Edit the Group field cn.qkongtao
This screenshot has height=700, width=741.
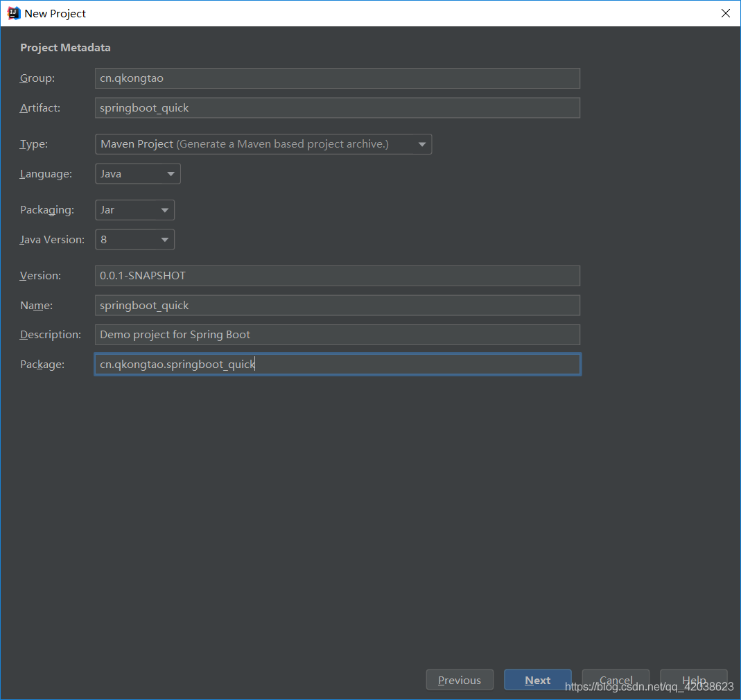338,78
